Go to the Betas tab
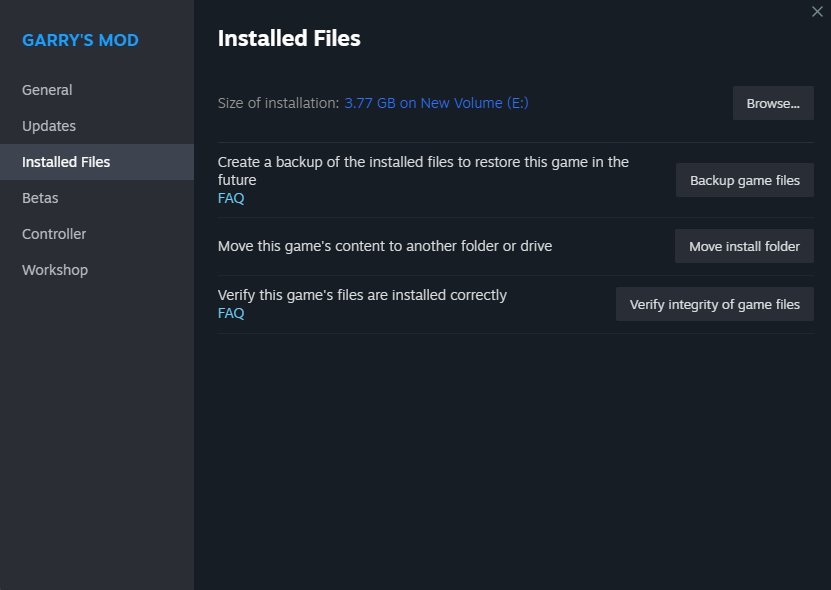This screenshot has width=831, height=590. pos(40,198)
